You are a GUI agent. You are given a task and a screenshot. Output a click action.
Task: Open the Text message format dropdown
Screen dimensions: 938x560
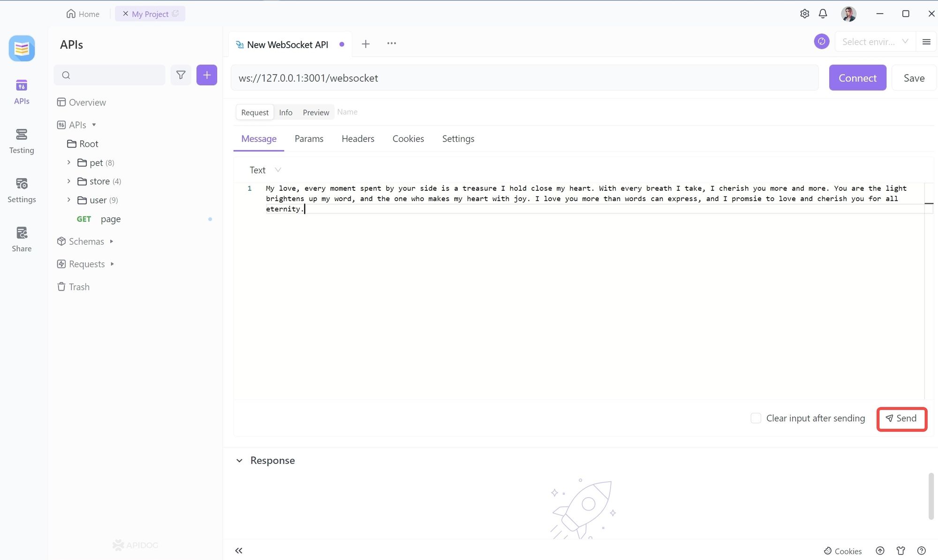pyautogui.click(x=265, y=170)
